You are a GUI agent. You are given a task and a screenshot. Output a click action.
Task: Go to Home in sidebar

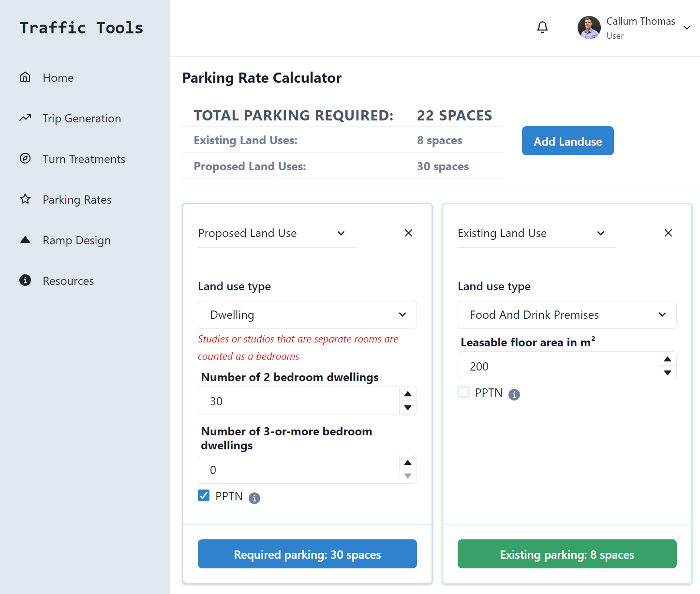58,78
